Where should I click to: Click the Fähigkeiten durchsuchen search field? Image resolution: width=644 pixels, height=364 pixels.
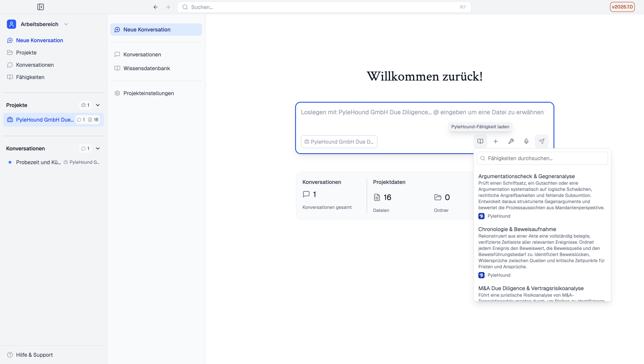pyautogui.click(x=542, y=158)
